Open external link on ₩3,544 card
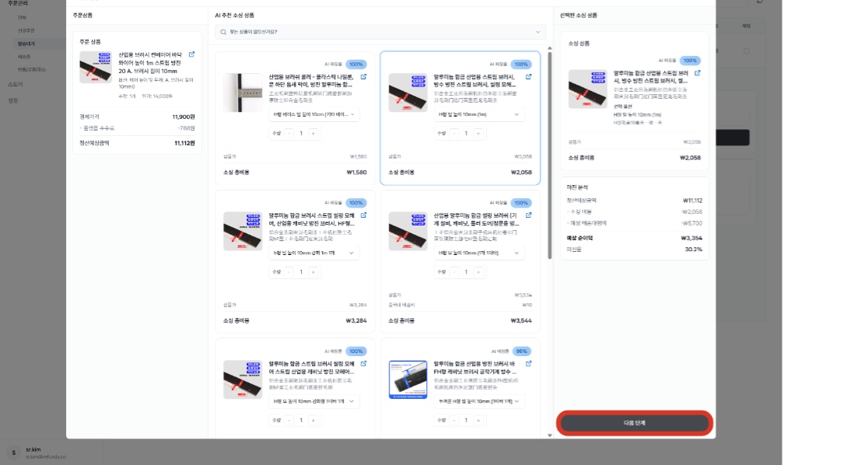The width and height of the screenshot is (868, 465). 529,215
